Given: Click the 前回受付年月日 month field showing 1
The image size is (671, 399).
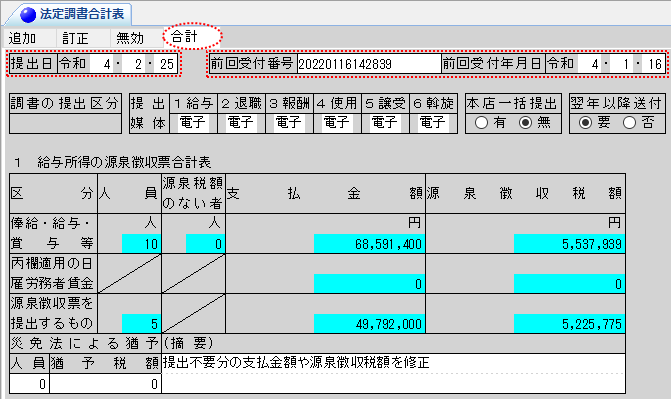Looking at the screenshot, I should [x=621, y=64].
